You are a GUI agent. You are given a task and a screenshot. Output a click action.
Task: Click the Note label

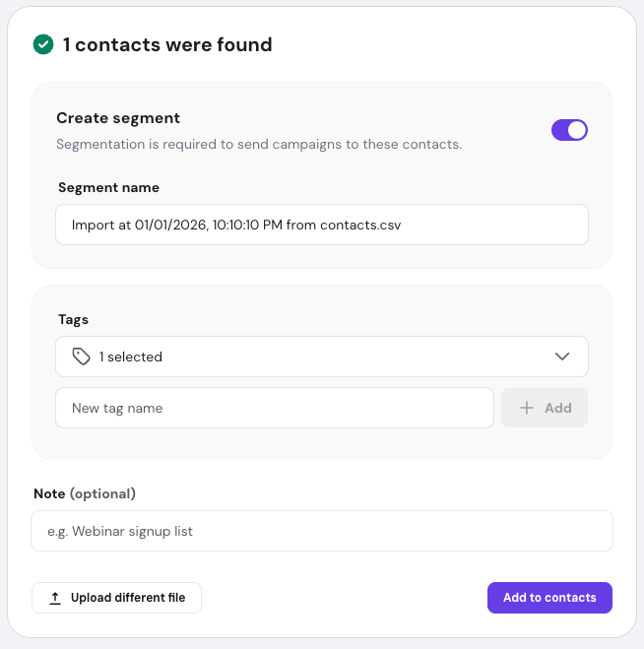click(x=49, y=493)
